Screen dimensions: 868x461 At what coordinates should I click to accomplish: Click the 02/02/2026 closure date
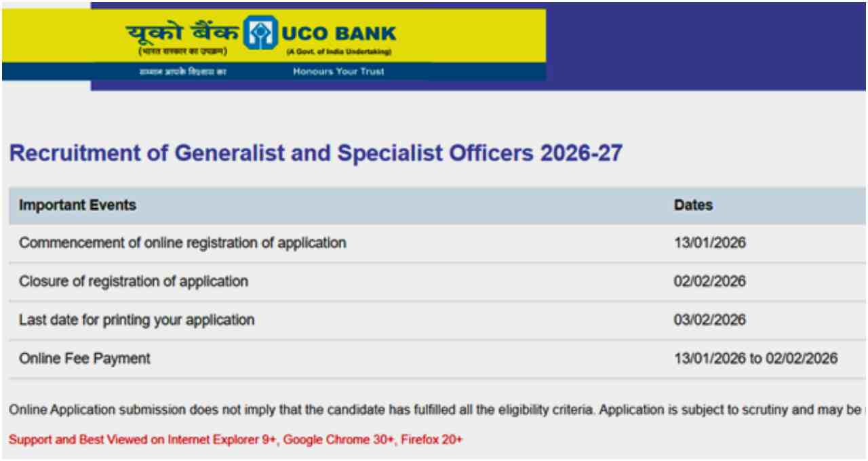click(x=709, y=281)
